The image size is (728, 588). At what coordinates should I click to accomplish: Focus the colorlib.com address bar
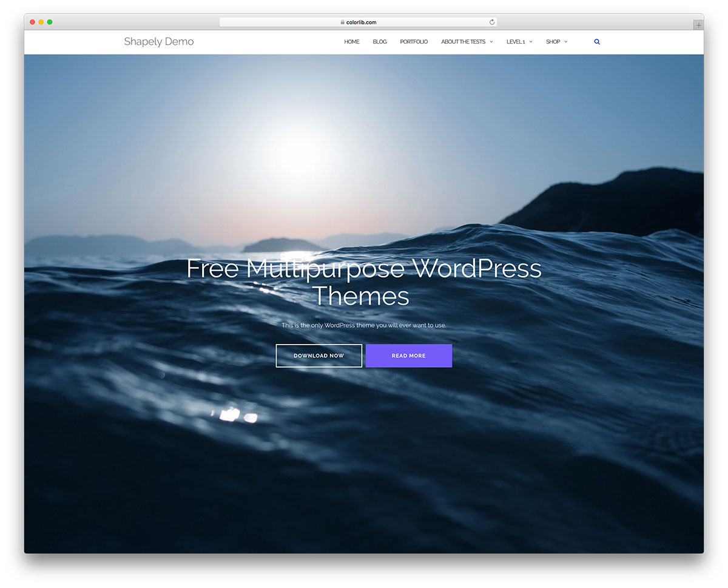point(364,22)
